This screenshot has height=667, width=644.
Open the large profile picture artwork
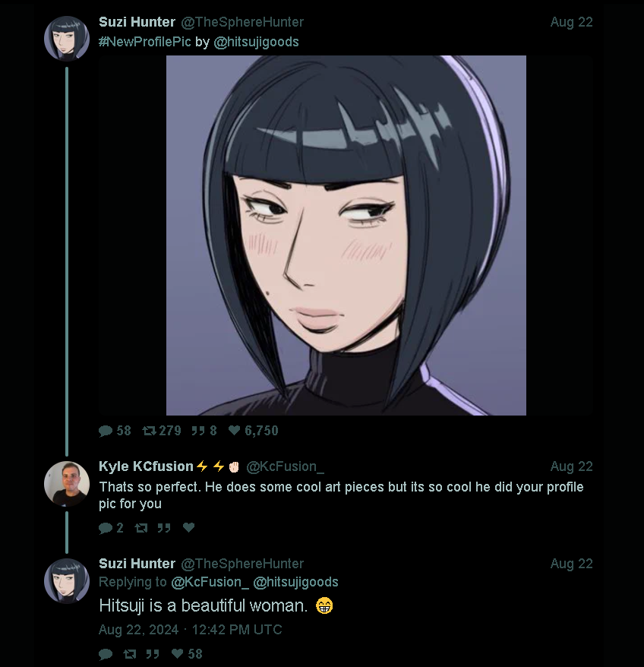pyautogui.click(x=346, y=236)
